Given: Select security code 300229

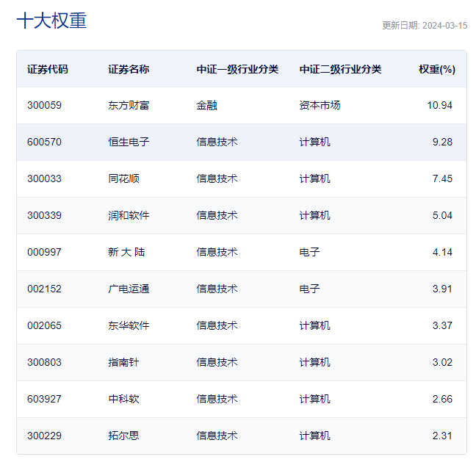Looking at the screenshot, I should click(44, 436).
